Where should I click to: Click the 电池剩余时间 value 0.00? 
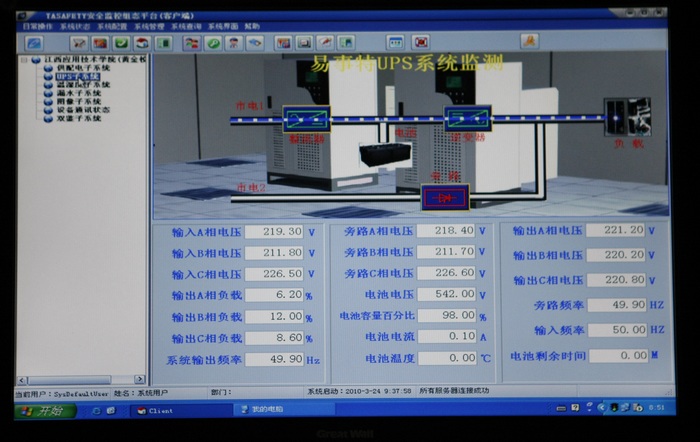pos(618,355)
